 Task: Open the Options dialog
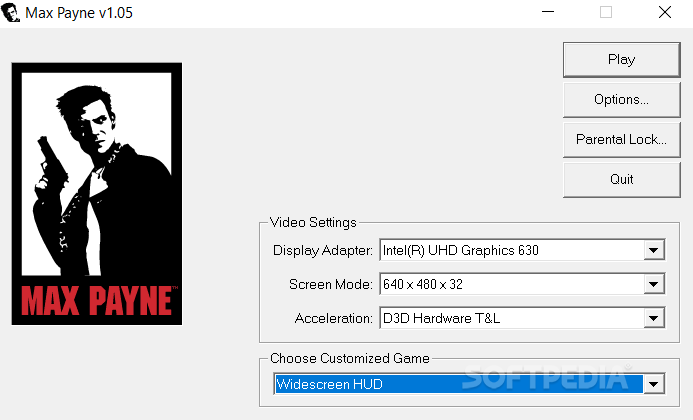pyautogui.click(x=621, y=99)
